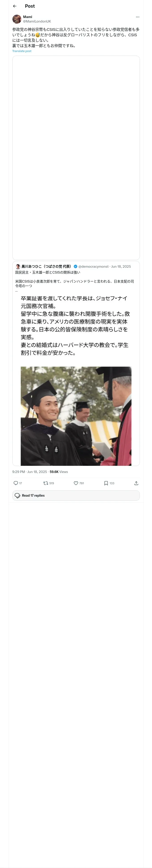
Task: Open the @MamiLondonUK handle link
Action: tap(37, 21)
